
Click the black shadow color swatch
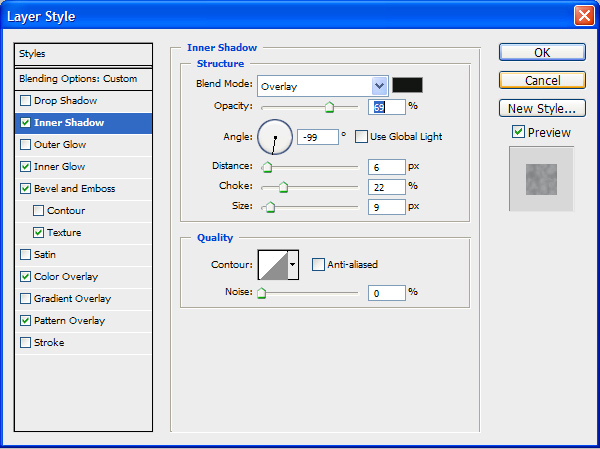pyautogui.click(x=408, y=85)
